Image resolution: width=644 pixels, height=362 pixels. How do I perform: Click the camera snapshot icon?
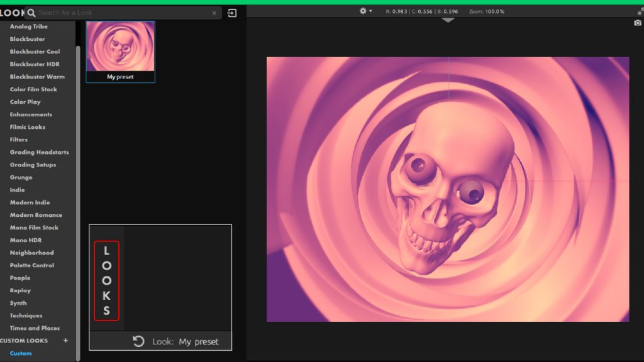click(638, 23)
